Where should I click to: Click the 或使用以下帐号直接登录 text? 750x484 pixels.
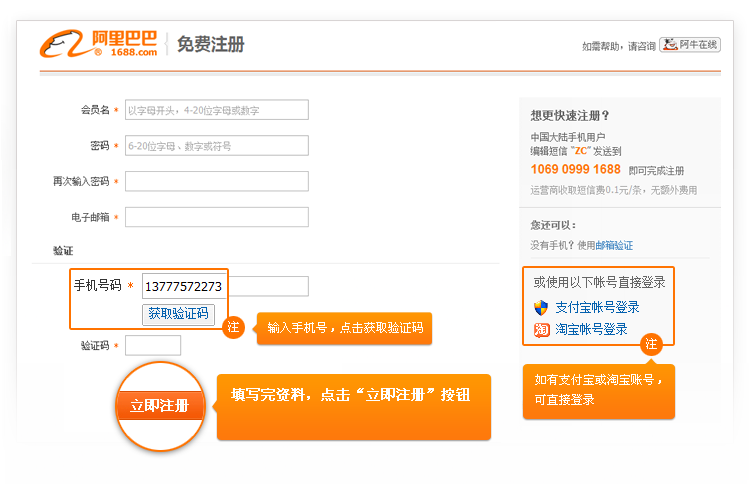(599, 283)
